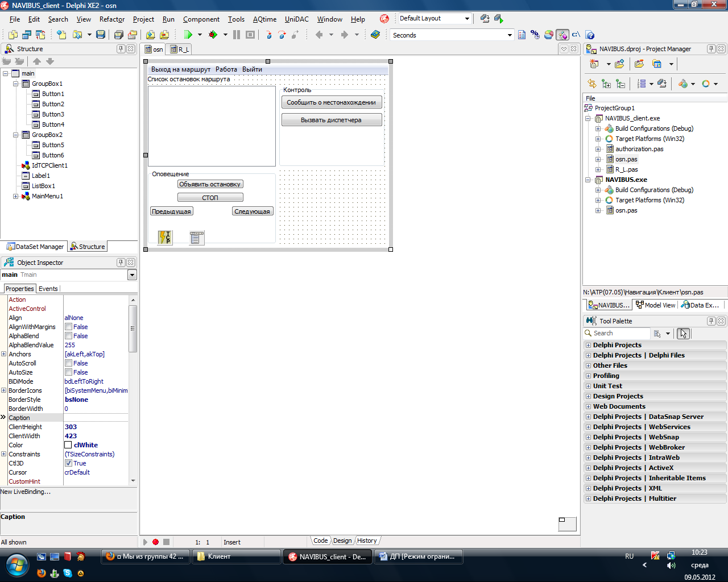728x582 pixels.
Task: Select the 'Следующая' button
Action: [x=253, y=211]
